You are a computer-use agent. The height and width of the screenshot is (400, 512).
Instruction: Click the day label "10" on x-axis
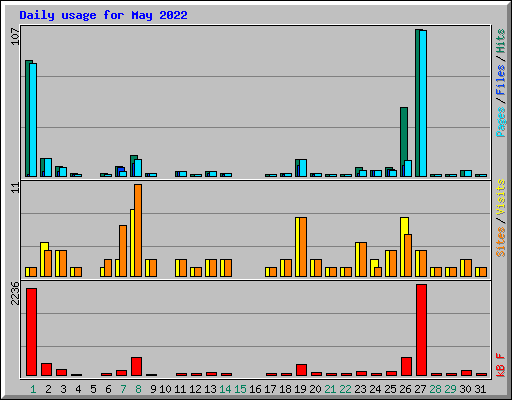pos(165,389)
